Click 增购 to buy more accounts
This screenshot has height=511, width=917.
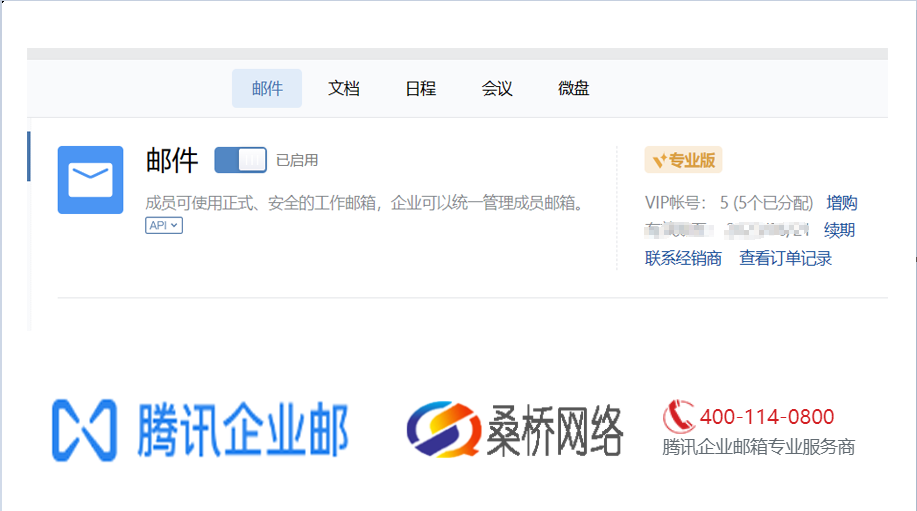tap(842, 203)
